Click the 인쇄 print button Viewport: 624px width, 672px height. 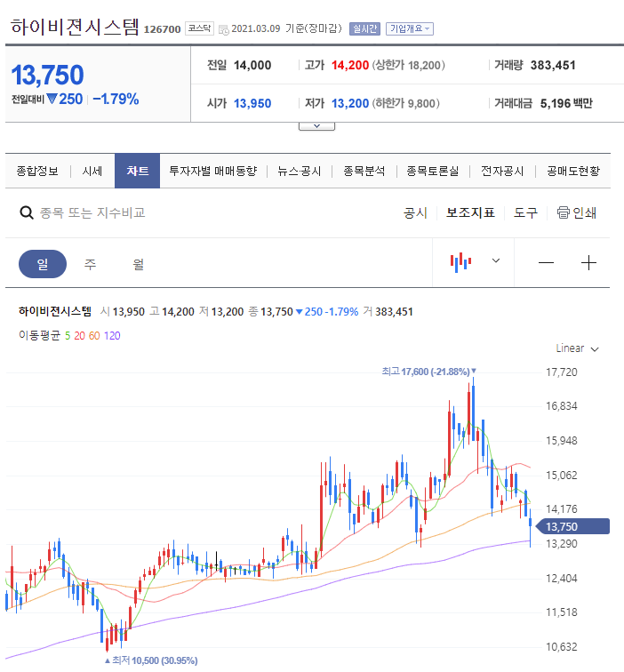tap(577, 212)
